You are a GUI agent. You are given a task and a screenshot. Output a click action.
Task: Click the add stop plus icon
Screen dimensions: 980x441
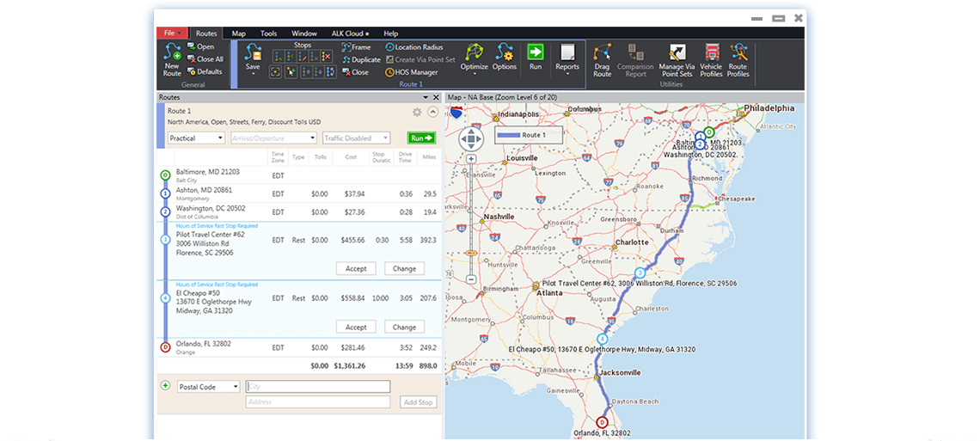coord(165,386)
